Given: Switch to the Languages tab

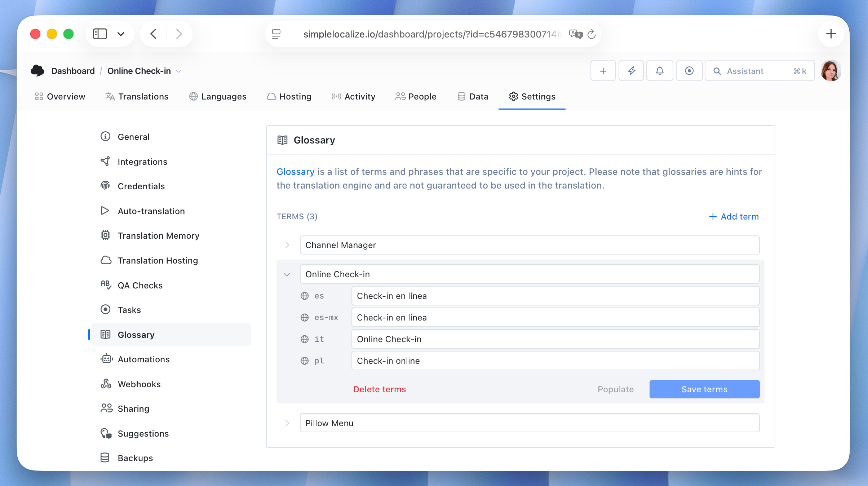Looking at the screenshot, I should click(218, 96).
